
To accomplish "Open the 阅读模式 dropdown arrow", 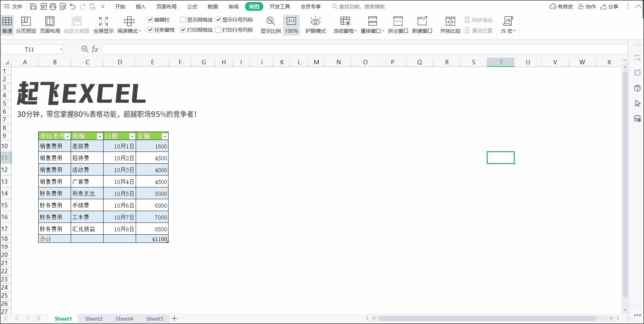I will coord(140,30).
